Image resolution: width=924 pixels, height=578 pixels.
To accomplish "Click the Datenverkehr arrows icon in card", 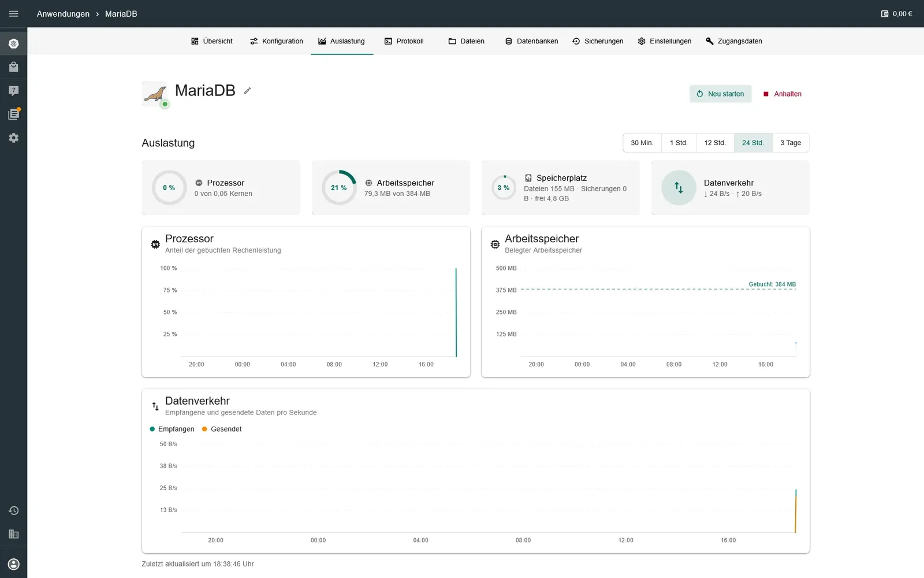I will pos(679,188).
